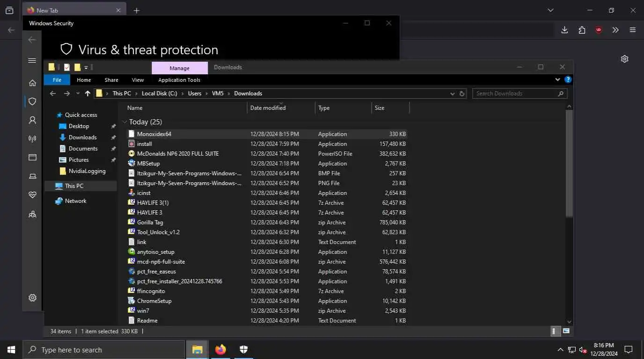Select NvidiaLogging folder in navigation pane
Image resolution: width=644 pixels, height=359 pixels.
point(87,171)
